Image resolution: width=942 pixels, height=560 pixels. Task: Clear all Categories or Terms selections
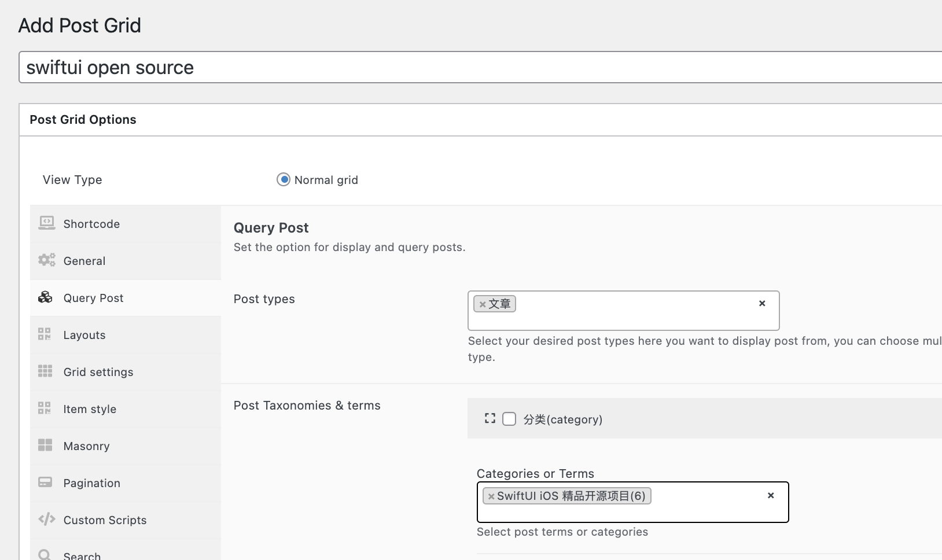tap(771, 495)
